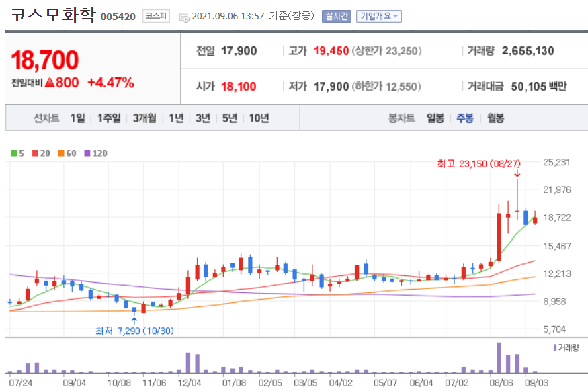Select the 1년 line chart period
This screenshot has height=391, width=588.
[176, 118]
